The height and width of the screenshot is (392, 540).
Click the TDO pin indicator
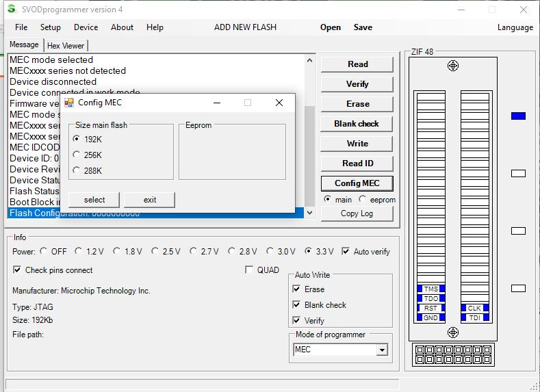pos(430,299)
